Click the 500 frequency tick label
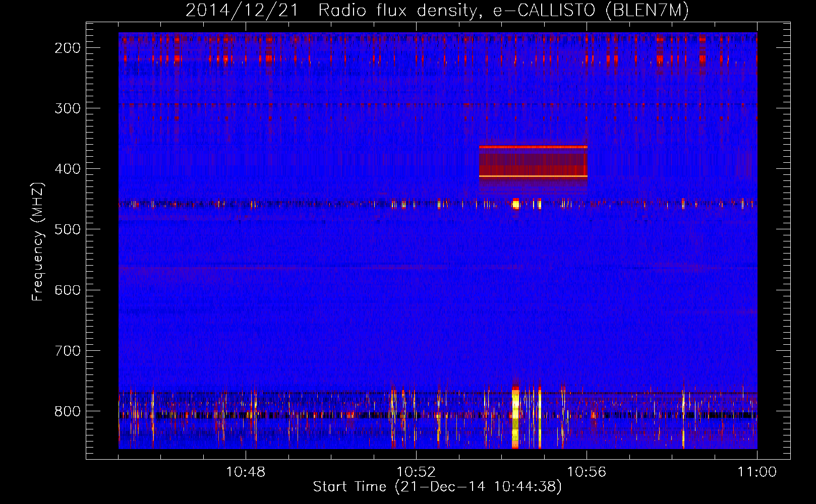 (x=68, y=229)
